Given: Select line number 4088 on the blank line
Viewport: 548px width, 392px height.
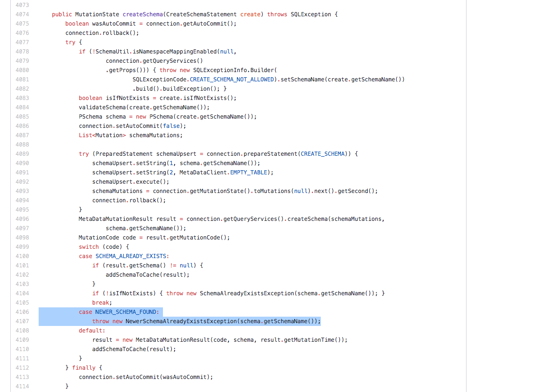Looking at the screenshot, I should point(22,144).
